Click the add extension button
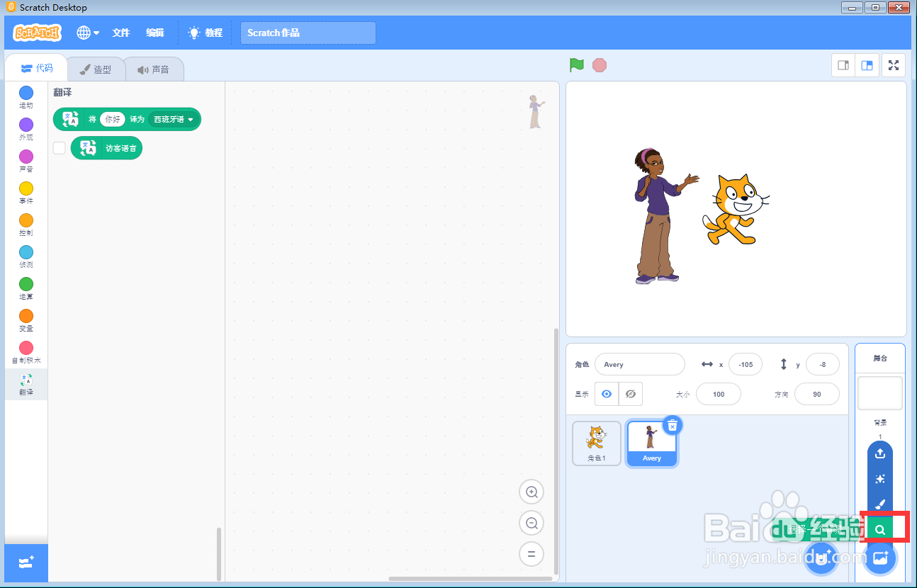The width and height of the screenshot is (917, 588). [x=26, y=562]
